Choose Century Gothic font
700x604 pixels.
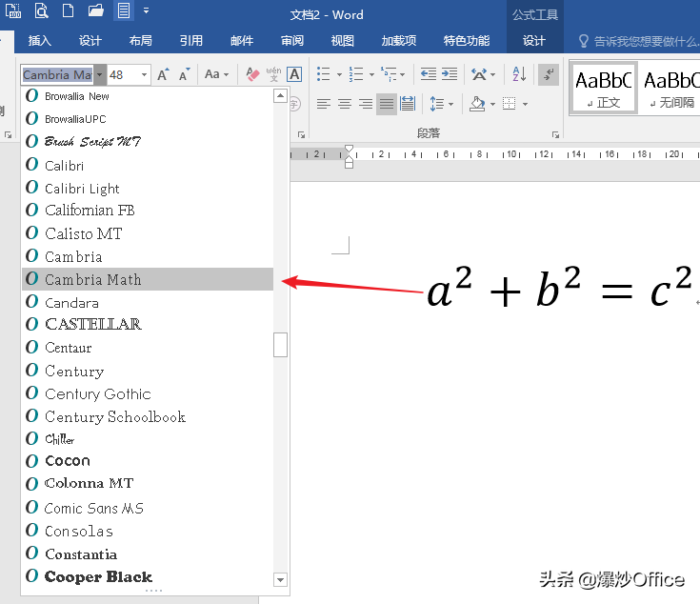tap(148, 393)
